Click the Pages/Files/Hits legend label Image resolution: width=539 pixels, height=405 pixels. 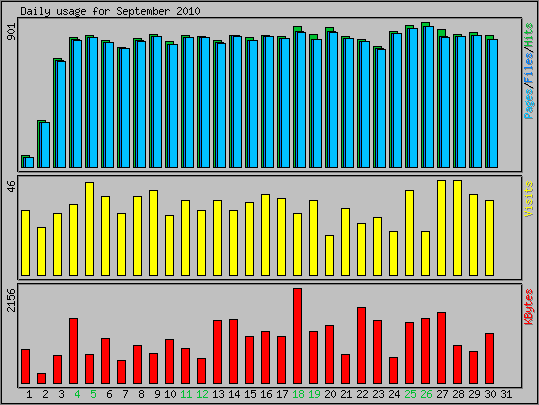click(x=529, y=71)
